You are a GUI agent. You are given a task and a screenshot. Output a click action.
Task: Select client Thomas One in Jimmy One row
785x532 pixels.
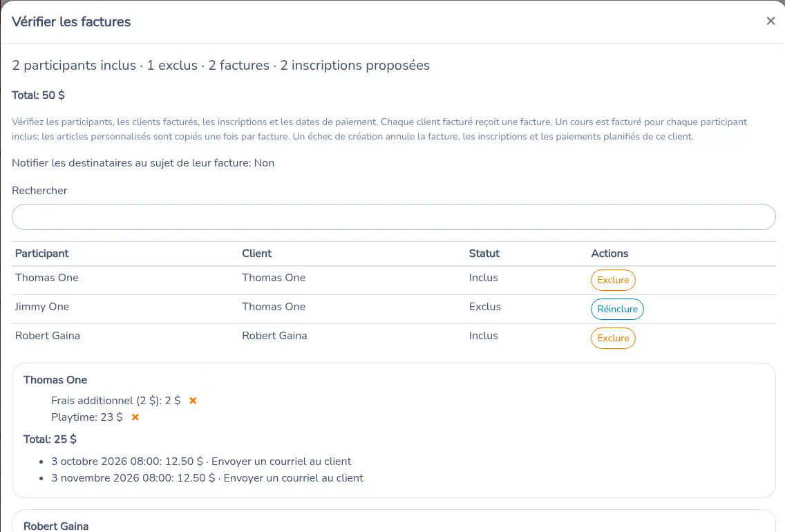[274, 306]
